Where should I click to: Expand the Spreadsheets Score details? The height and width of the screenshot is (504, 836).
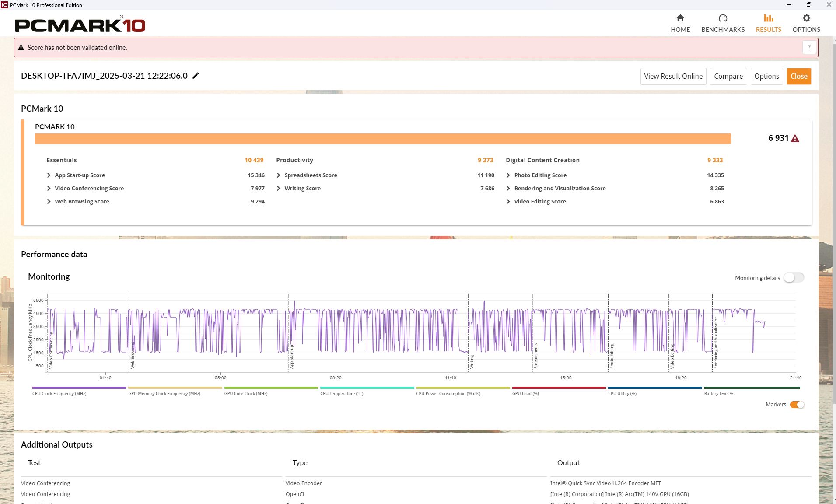(x=279, y=175)
